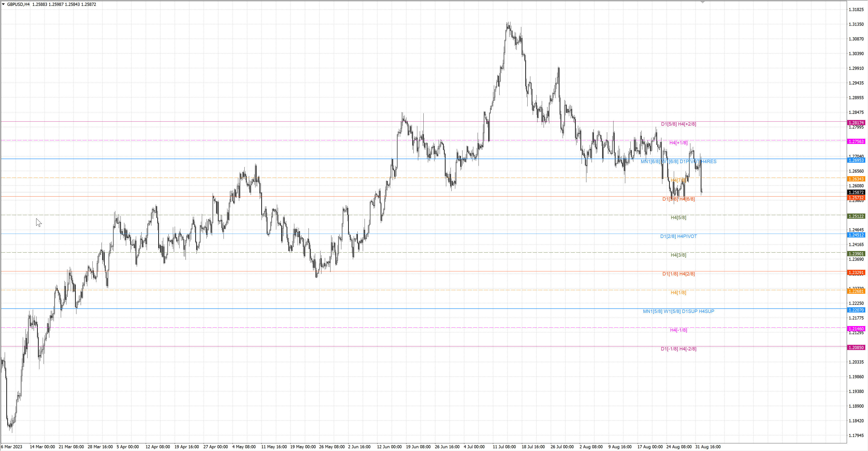Click the 1.28174 price tag on axis
The image size is (868, 451).
coord(856,123)
